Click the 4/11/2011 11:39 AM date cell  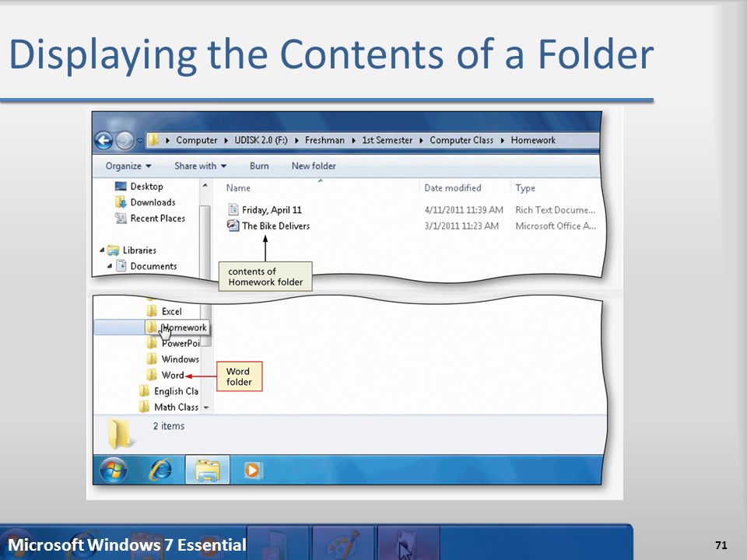click(464, 210)
